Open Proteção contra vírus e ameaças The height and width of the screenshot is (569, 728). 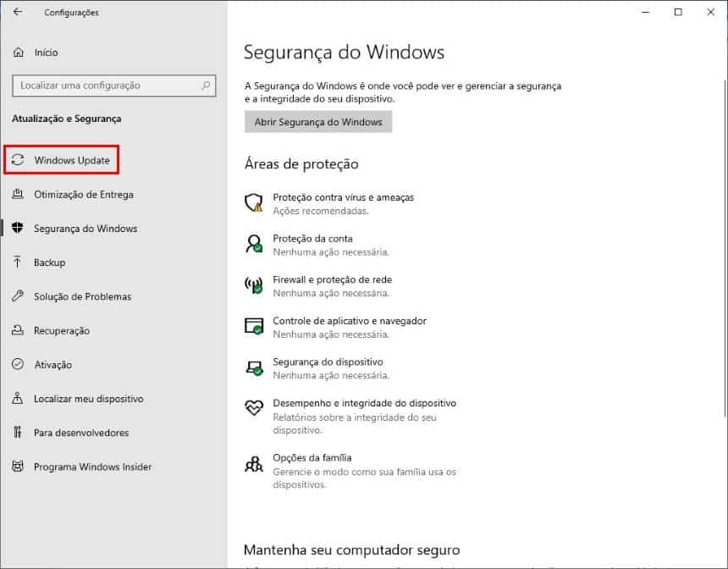pyautogui.click(x=343, y=197)
